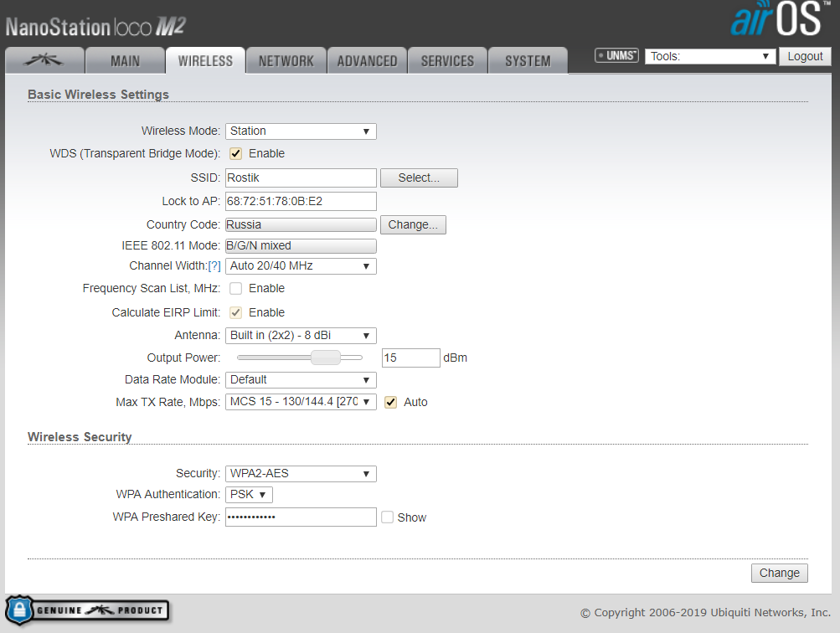Image resolution: width=840 pixels, height=633 pixels.
Task: Open the Wireless Mode dropdown
Action: coord(301,131)
